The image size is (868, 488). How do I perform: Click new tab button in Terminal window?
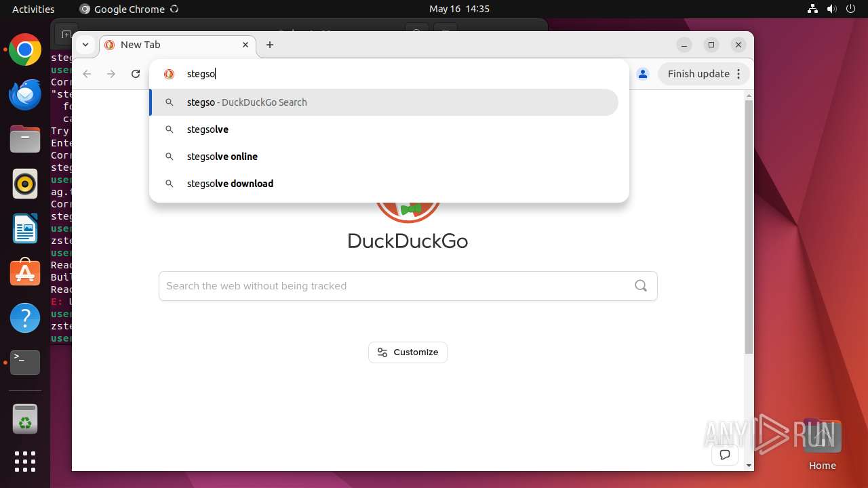click(66, 34)
